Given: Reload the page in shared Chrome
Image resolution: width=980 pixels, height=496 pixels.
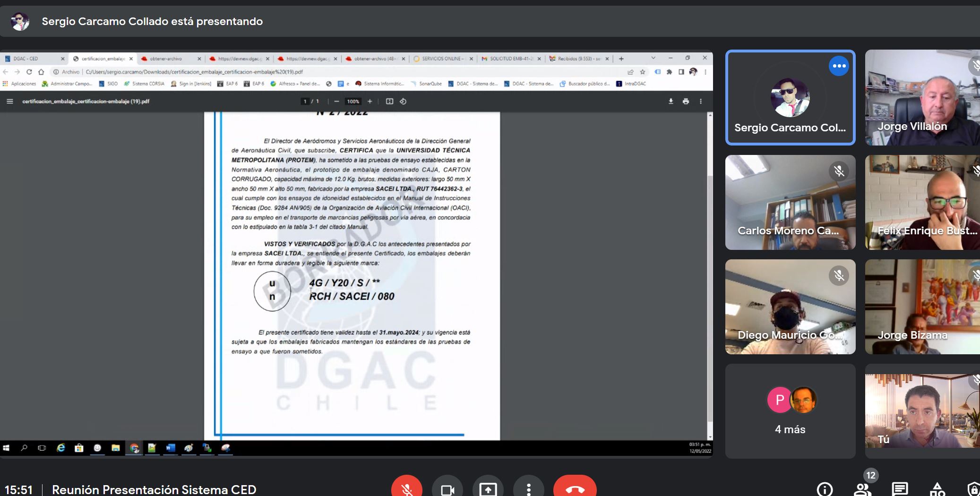Looking at the screenshot, I should click(x=29, y=72).
